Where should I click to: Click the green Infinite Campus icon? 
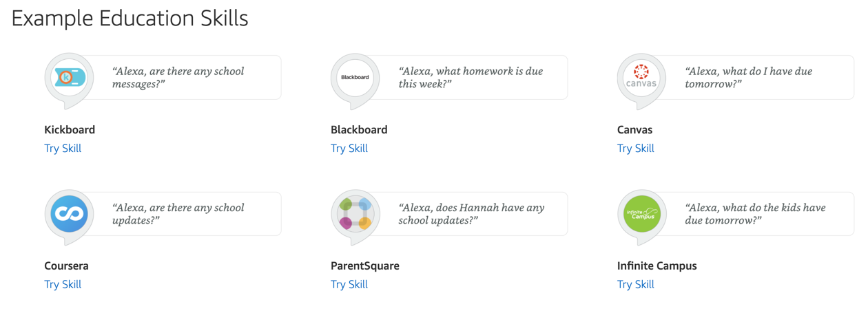click(x=642, y=214)
